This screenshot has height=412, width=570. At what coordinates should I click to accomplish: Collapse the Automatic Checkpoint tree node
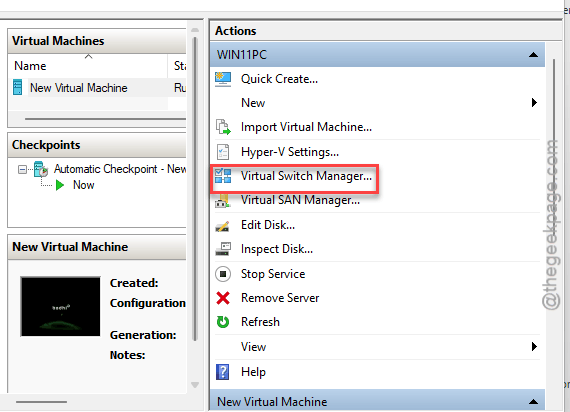pos(22,169)
